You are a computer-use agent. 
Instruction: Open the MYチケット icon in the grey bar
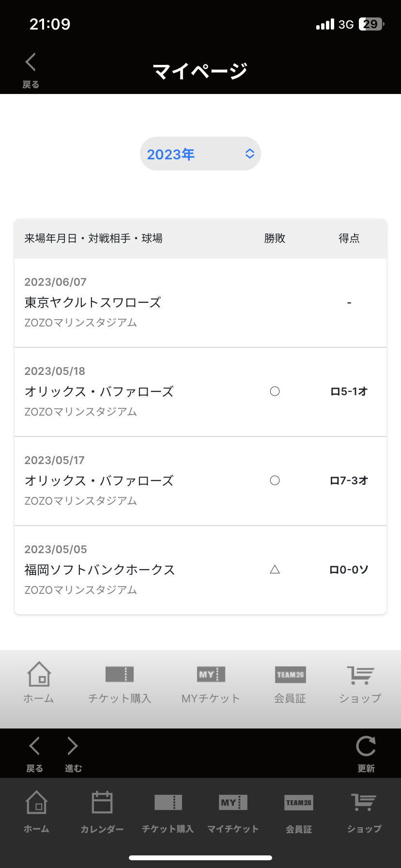(211, 674)
